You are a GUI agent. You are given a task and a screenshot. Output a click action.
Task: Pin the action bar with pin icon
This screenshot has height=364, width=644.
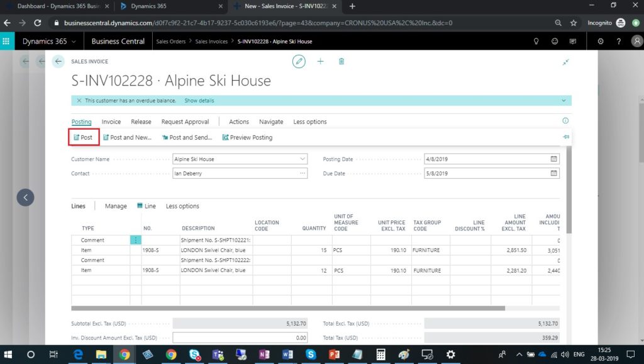pos(566,137)
